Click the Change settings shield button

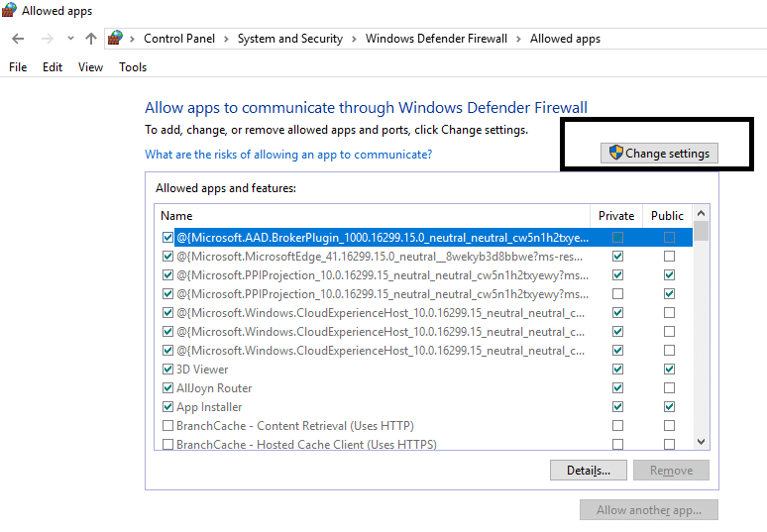click(659, 154)
